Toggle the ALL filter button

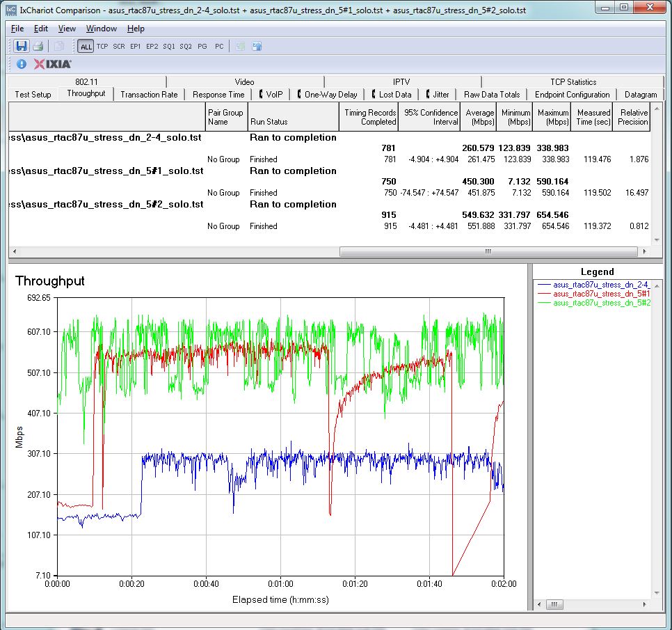click(x=86, y=47)
